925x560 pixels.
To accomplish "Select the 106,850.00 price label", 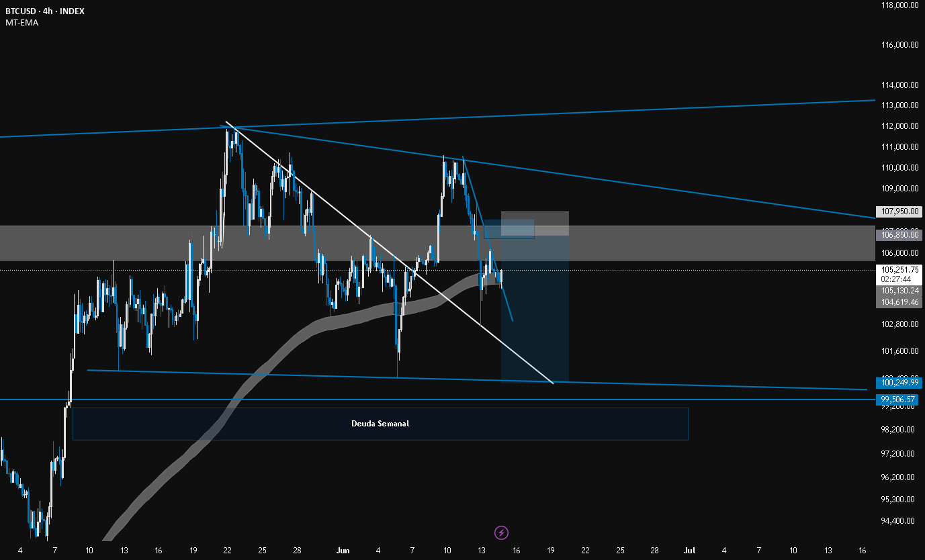I will coord(899,235).
